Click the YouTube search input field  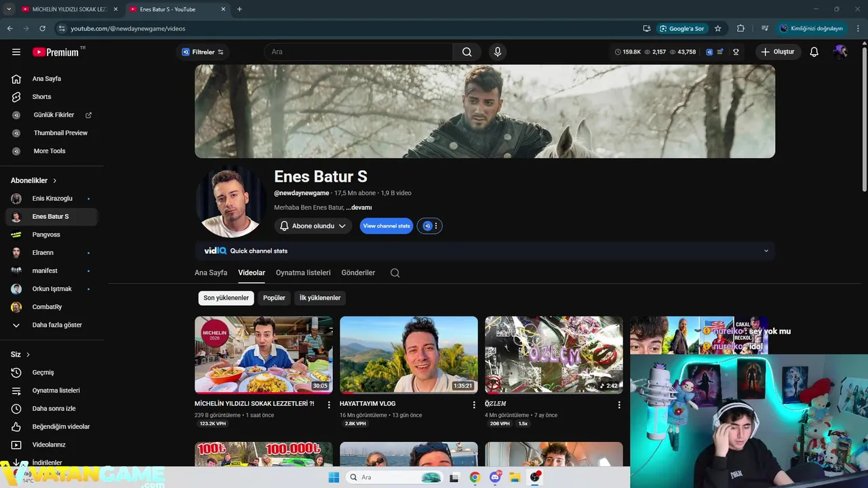pos(358,52)
